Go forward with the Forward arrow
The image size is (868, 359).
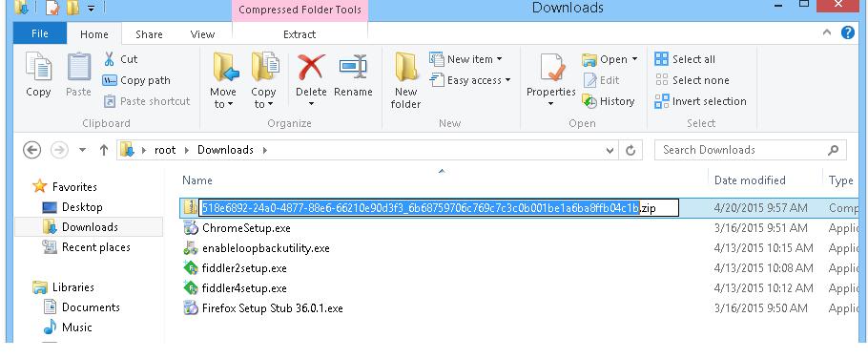click(59, 150)
